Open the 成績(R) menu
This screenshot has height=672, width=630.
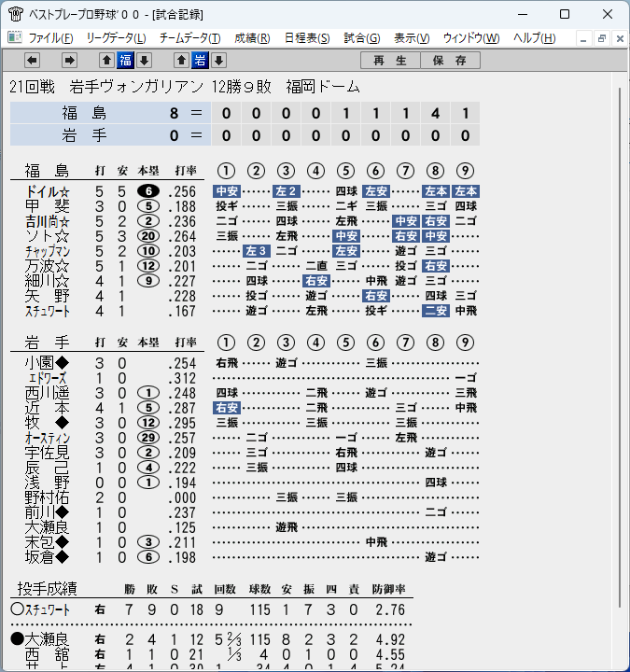click(252, 38)
